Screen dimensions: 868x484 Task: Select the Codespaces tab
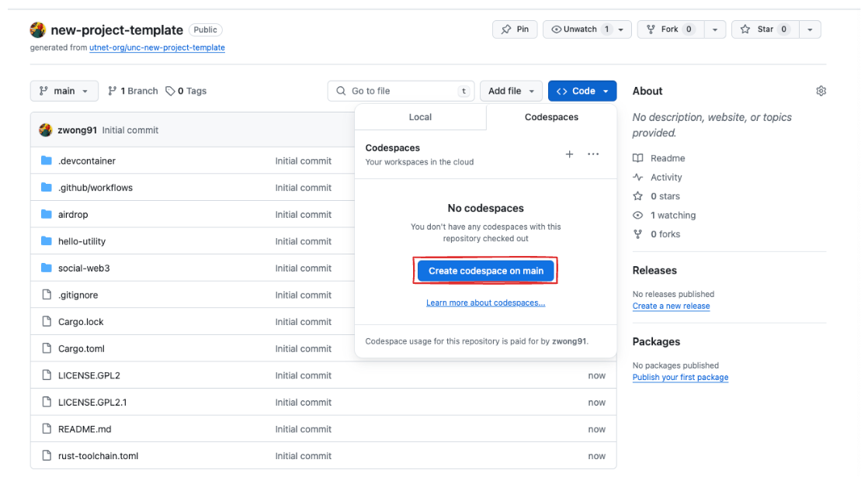(x=551, y=117)
